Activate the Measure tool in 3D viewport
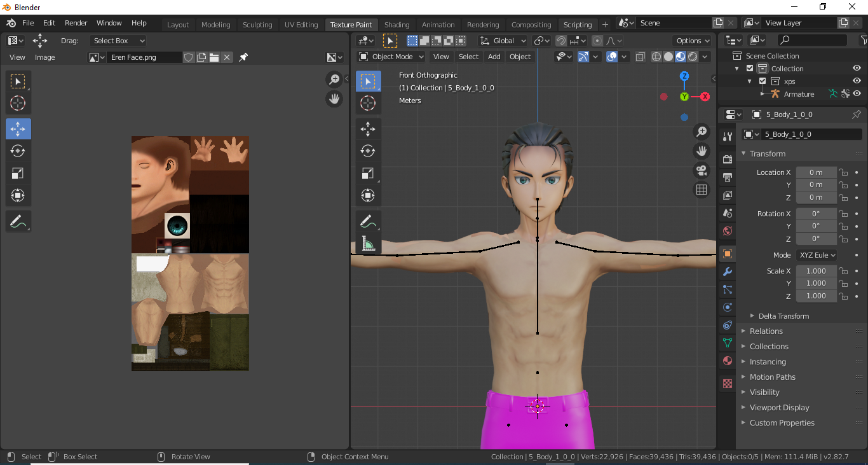Viewport: 868px width, 465px height. [368, 243]
